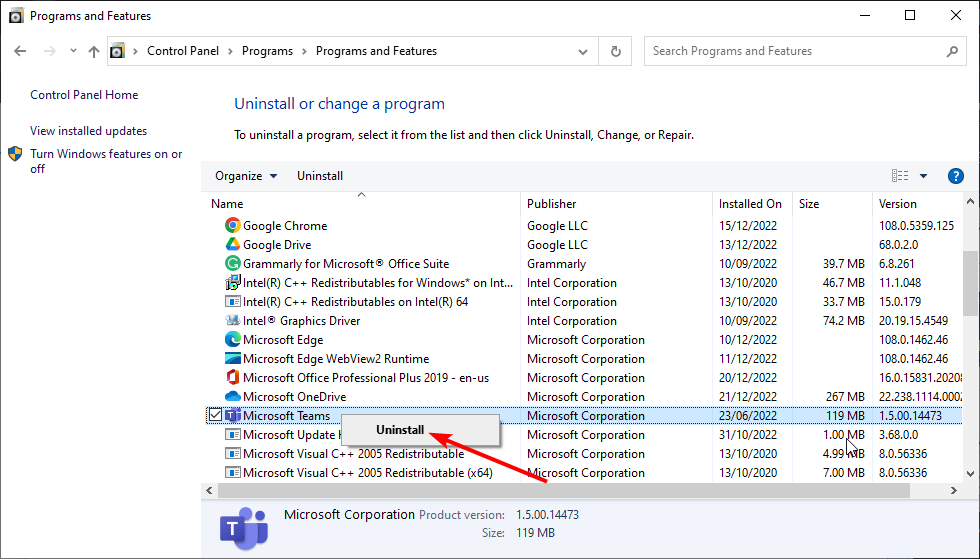The width and height of the screenshot is (980, 559).
Task: Click the Intel C++ Redistributables on Intel 64 icon
Action: 232,301
